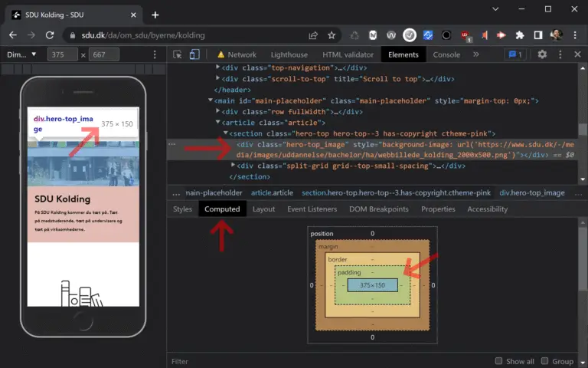
Task: Click the margin area of the box model
Action: pos(328,246)
